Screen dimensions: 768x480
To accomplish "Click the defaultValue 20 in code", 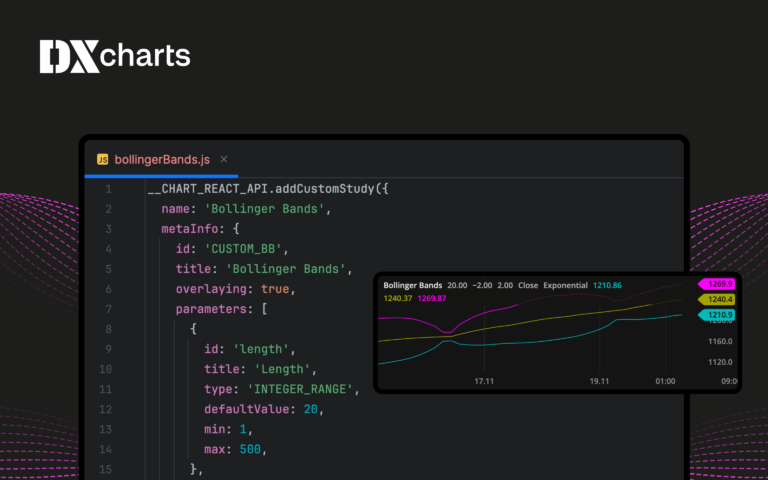I will [x=311, y=409].
